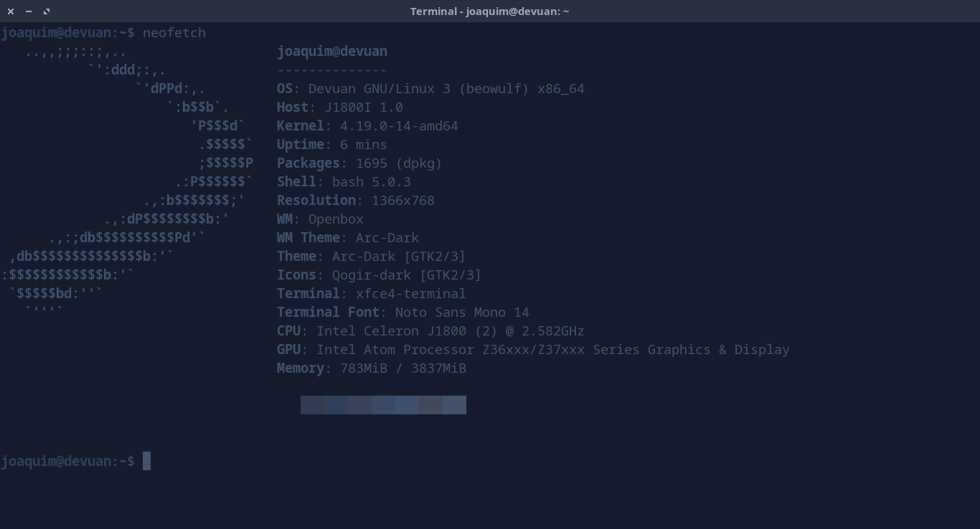Click the block cursor at the prompt
This screenshot has width=980, height=529.
point(146,461)
